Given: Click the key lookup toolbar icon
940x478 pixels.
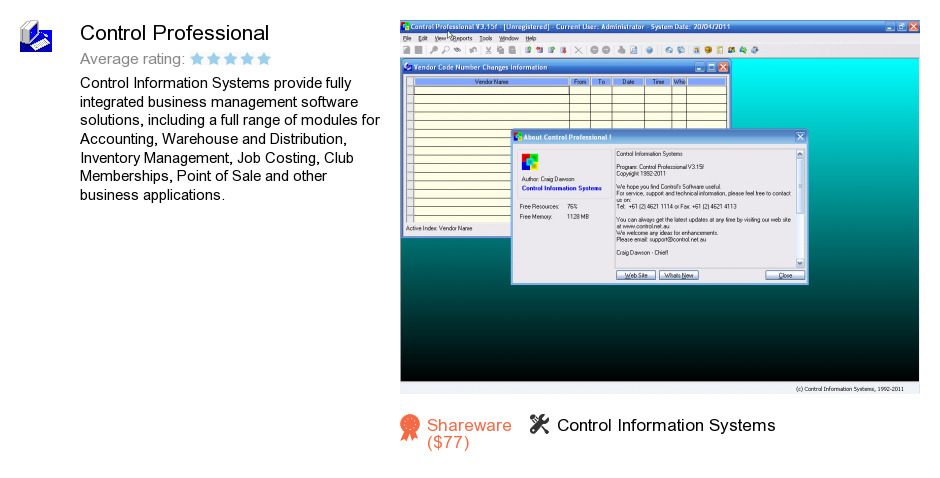Looking at the screenshot, I should (433, 50).
